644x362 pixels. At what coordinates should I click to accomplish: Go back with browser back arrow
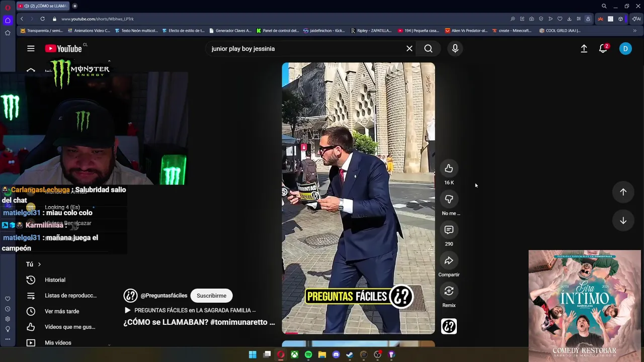[x=22, y=19]
